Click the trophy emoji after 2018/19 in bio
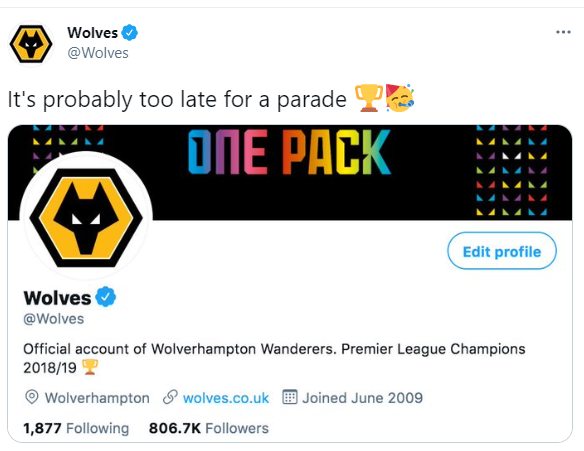Viewport: 584px width, 451px height. (89, 367)
